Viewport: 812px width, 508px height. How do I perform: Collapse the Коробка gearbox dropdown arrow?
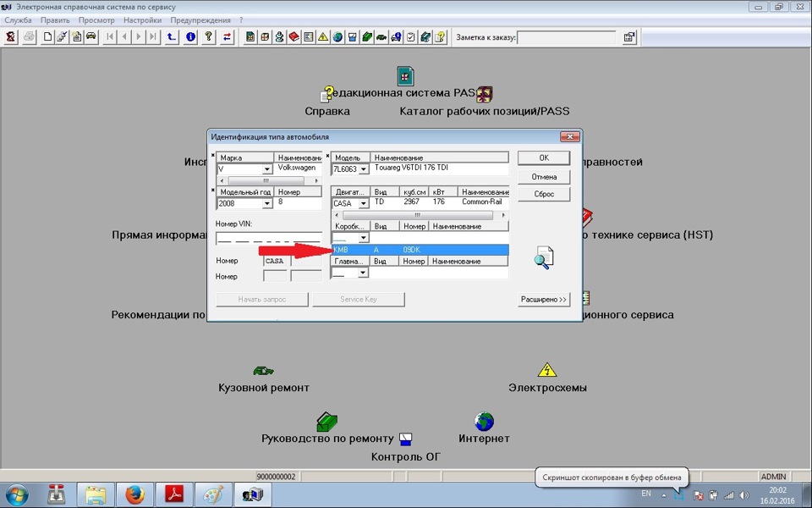tap(363, 238)
